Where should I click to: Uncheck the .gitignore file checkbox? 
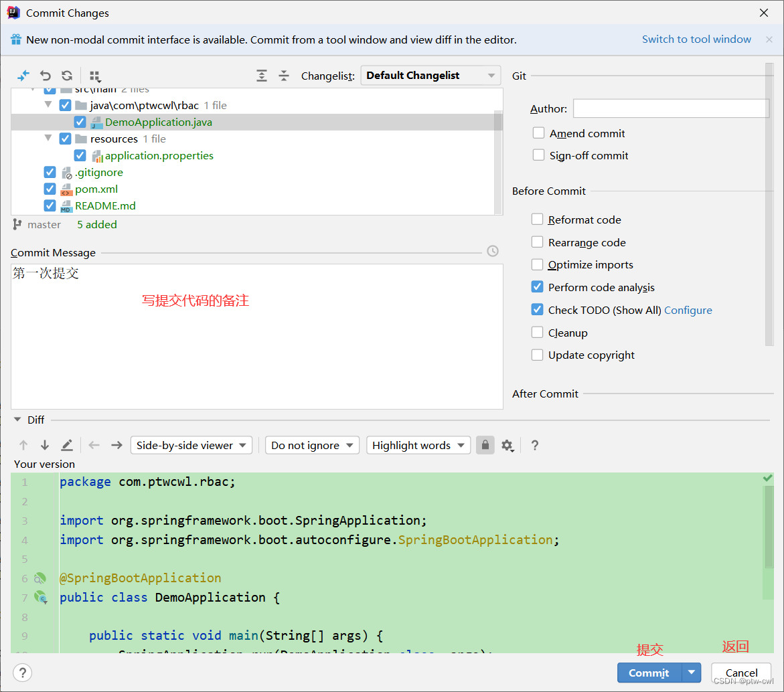50,172
